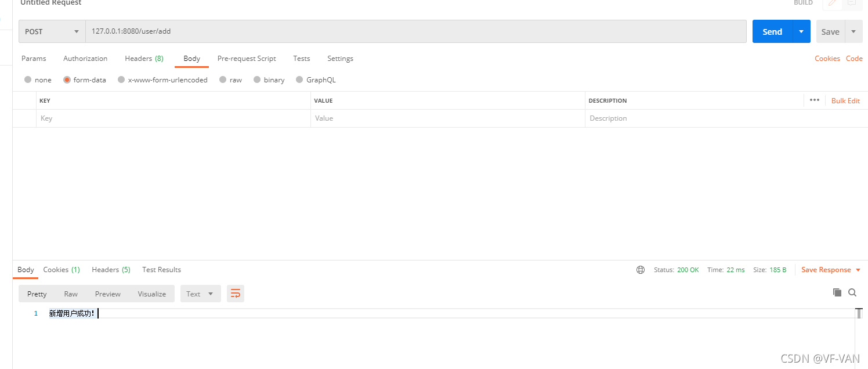Open the Headers (8) request tab
The width and height of the screenshot is (868, 369).
pyautogui.click(x=144, y=58)
